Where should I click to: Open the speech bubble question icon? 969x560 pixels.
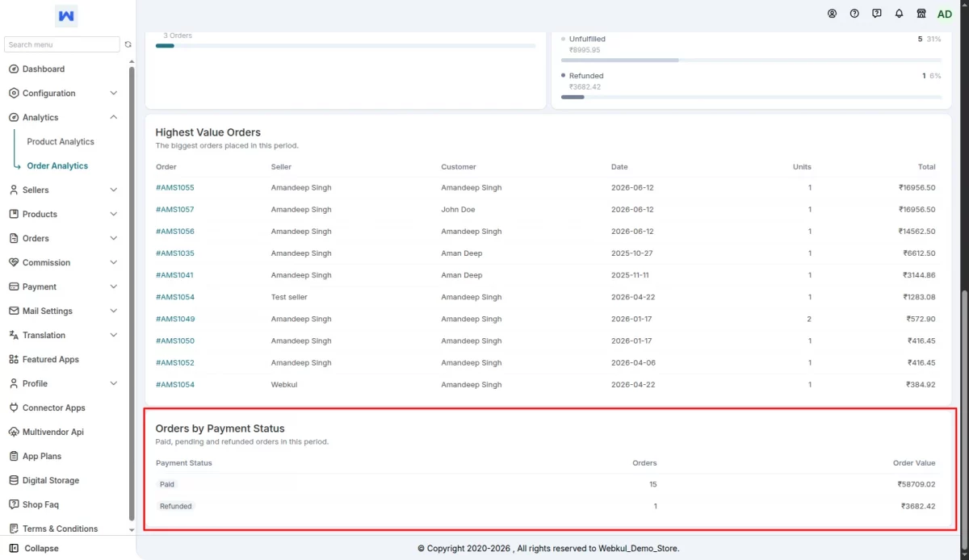point(877,14)
